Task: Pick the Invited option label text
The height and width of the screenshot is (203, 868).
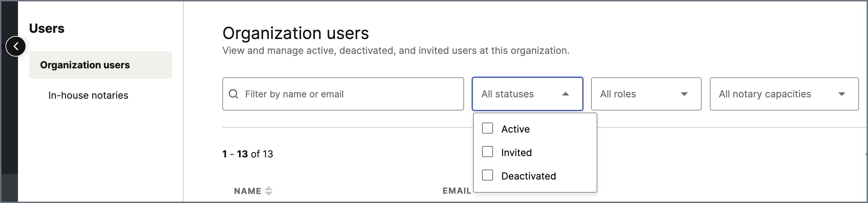Action: [x=517, y=153]
